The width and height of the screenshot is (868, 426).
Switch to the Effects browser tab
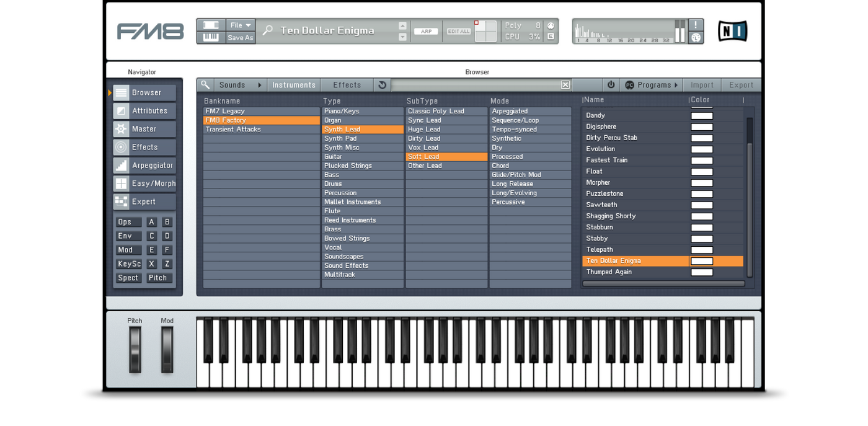347,85
